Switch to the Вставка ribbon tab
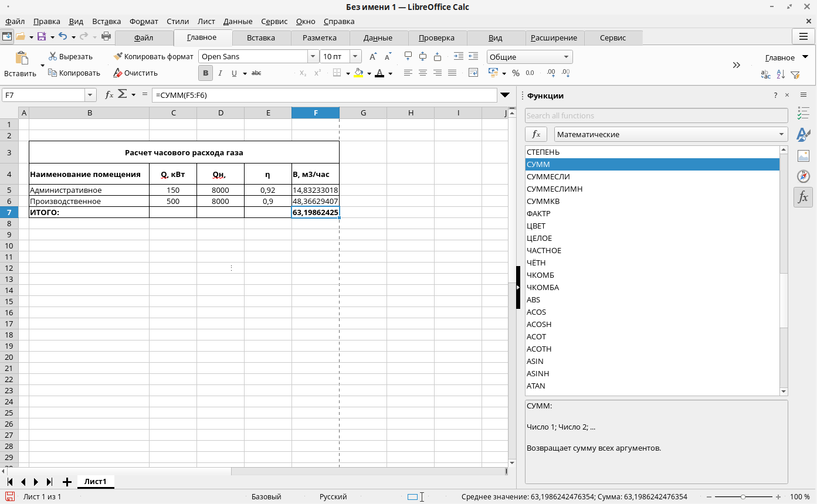The height and width of the screenshot is (504, 817). tap(261, 38)
